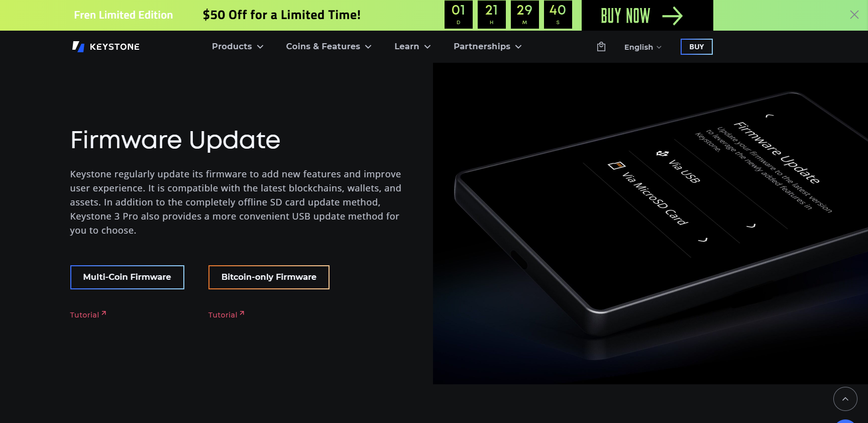Click the scroll-to-top arrow circle

tap(845, 399)
